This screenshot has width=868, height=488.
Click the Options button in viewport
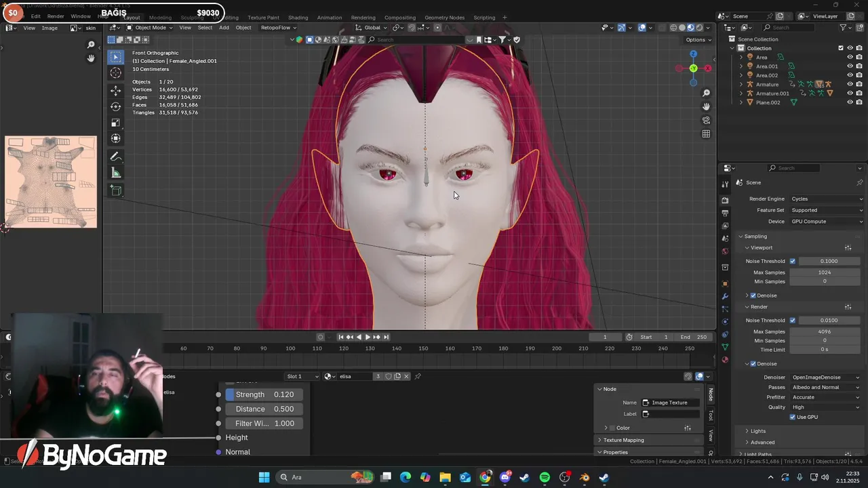pos(698,39)
